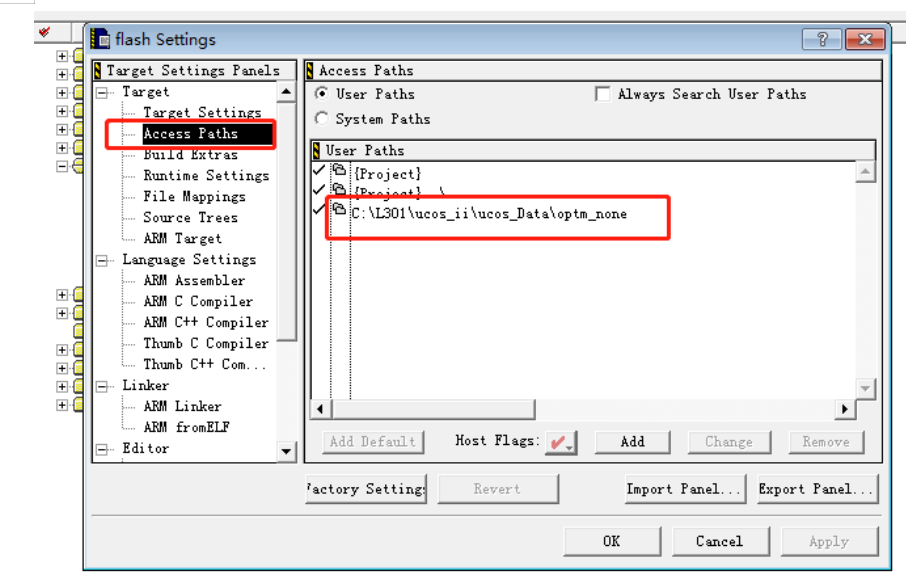The width and height of the screenshot is (906, 579).
Task: Open the Thumb C Compiler panel
Action: pos(206,343)
